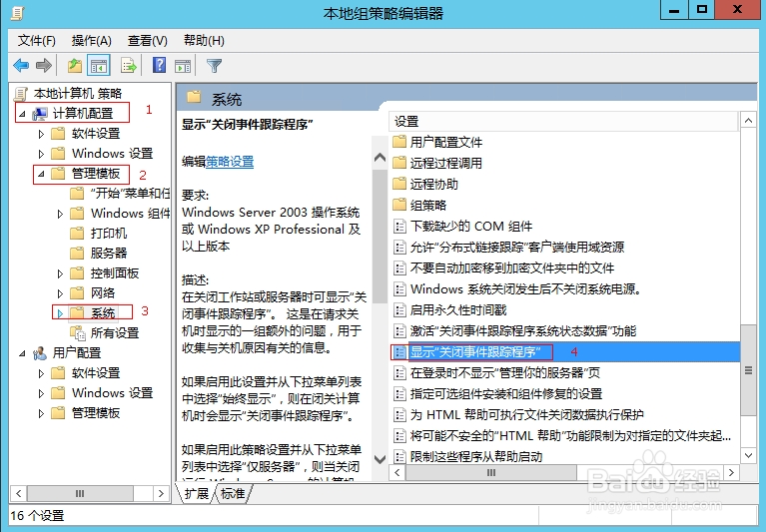
Task: Select 不要自动加密移到加密文件夹中的文件
Action: click(511, 267)
